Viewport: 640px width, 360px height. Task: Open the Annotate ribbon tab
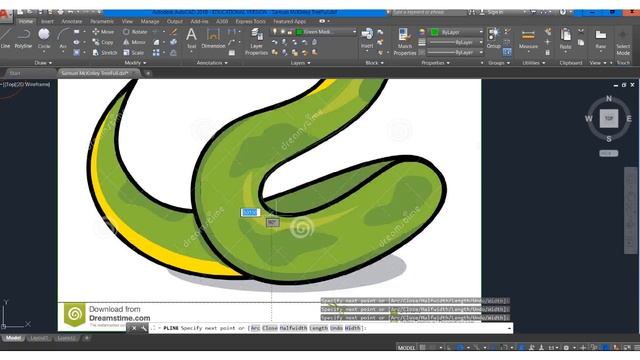(72, 21)
